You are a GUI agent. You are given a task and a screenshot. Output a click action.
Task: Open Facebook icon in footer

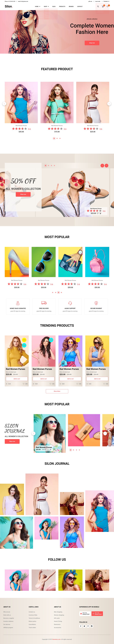[81, 626]
